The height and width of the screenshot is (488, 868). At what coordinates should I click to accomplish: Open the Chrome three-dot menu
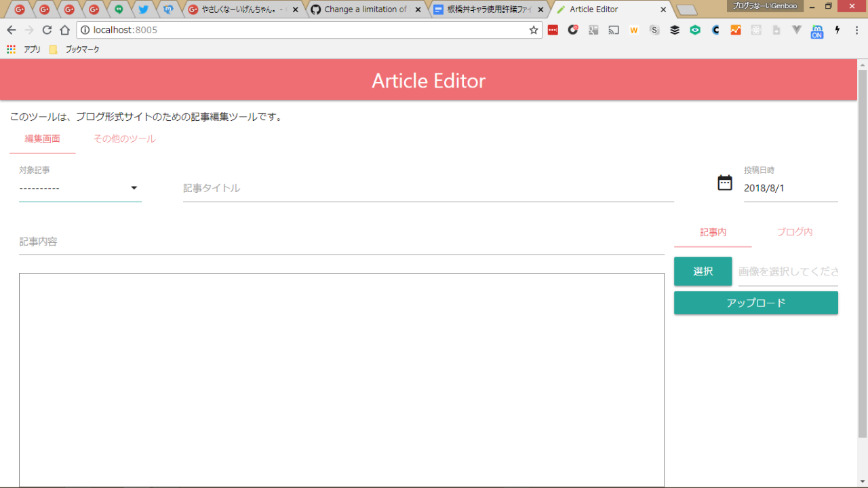pos(857,30)
